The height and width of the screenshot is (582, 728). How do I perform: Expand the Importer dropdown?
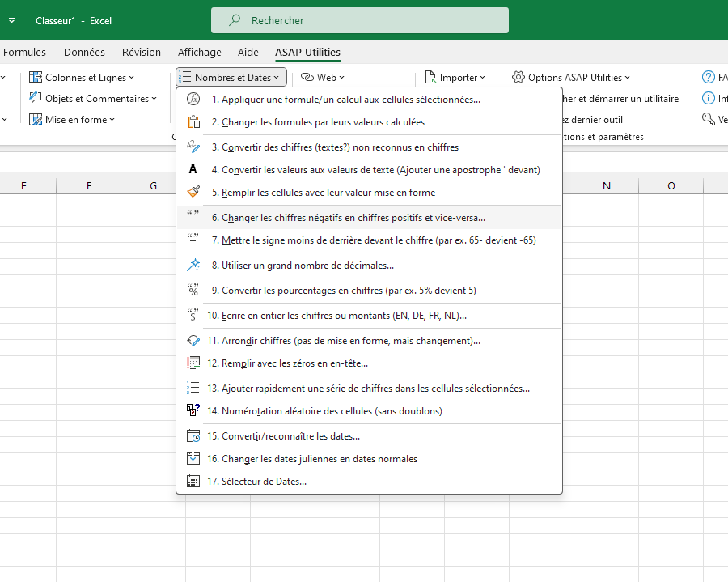[x=455, y=78]
